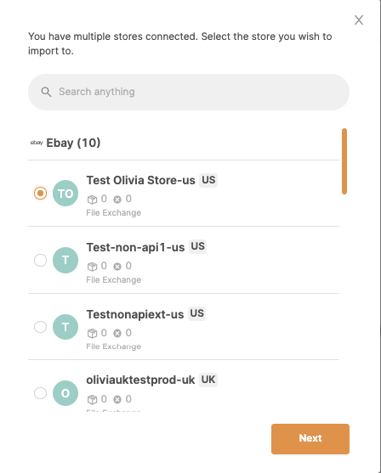Click the eBay logo icon

(37, 143)
